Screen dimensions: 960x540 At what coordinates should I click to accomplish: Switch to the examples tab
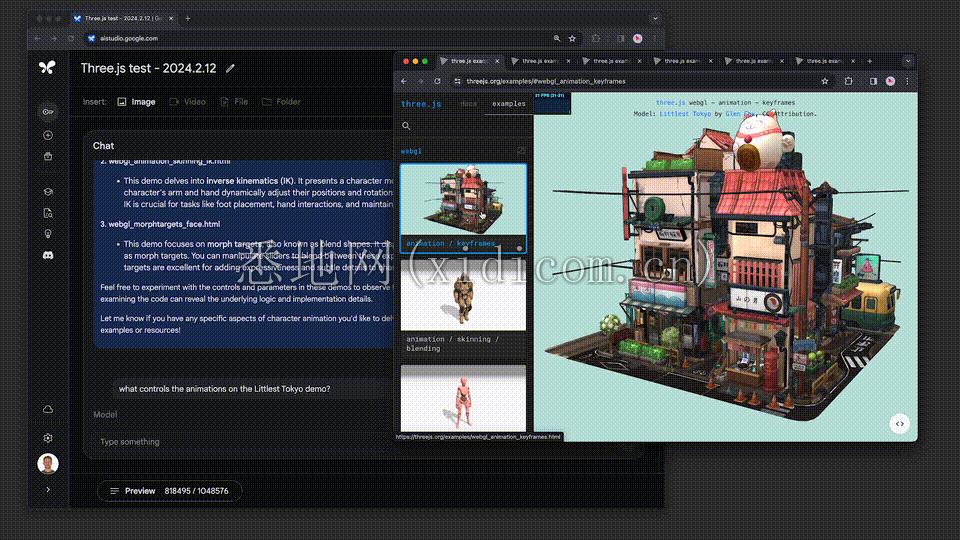pyautogui.click(x=509, y=104)
